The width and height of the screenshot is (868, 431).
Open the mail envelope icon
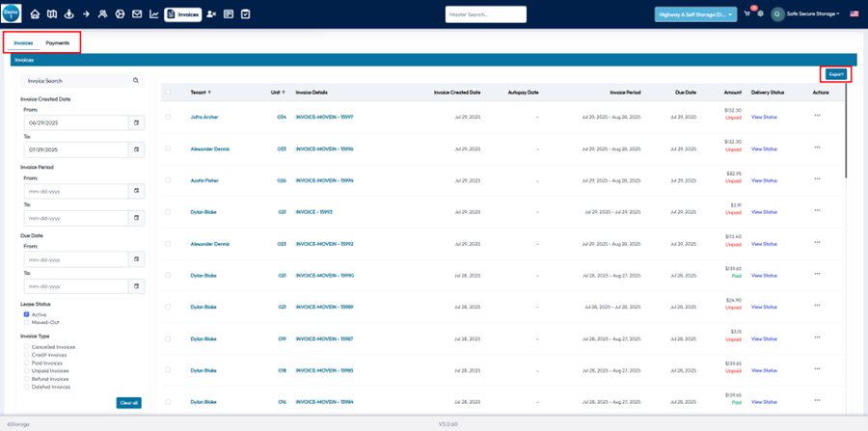click(137, 14)
